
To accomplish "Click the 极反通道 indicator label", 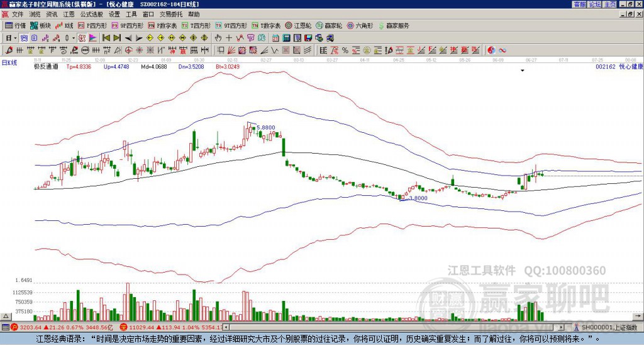I will (x=45, y=66).
